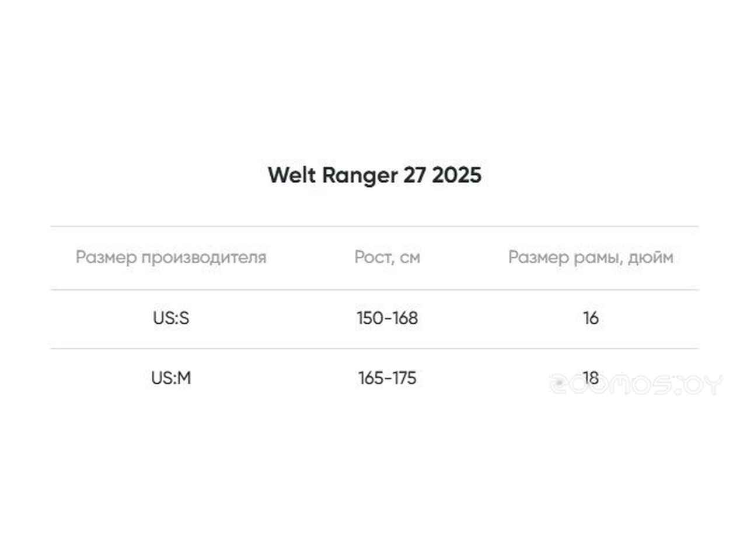Click the "Welt Ranger 27 2025" table title
Viewport: 747px width, 560px height.
click(x=374, y=175)
